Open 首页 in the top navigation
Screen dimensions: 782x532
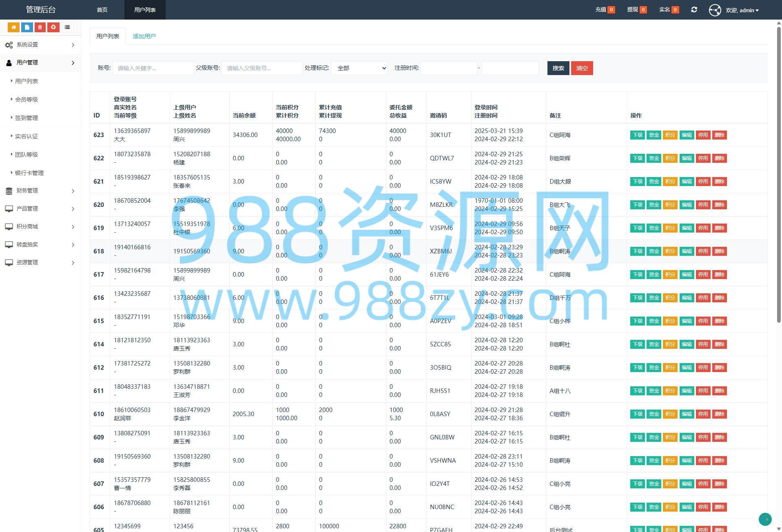[x=102, y=10]
